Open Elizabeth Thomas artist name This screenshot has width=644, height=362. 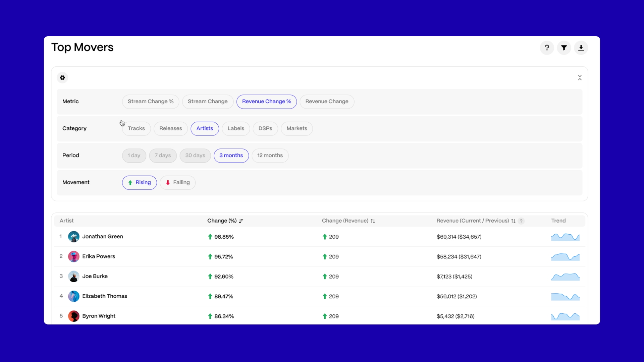[x=105, y=296]
